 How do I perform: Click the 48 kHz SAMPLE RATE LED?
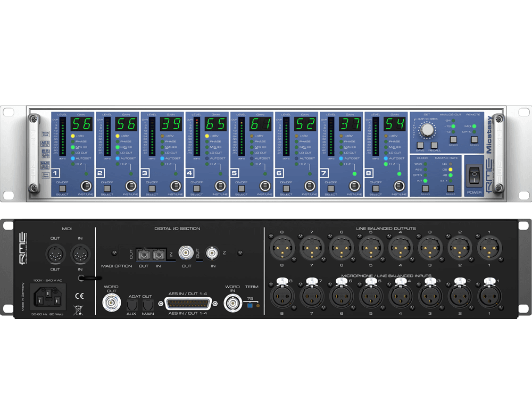(451, 174)
